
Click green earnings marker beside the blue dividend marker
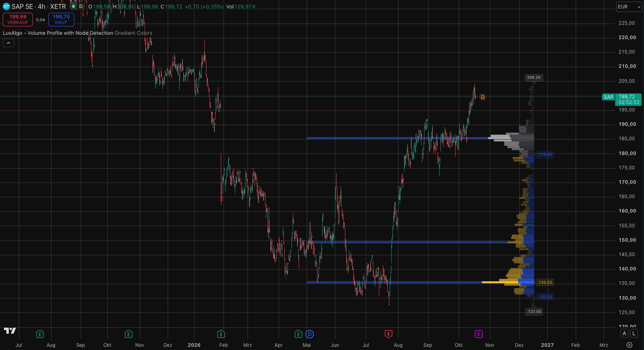[298, 334]
